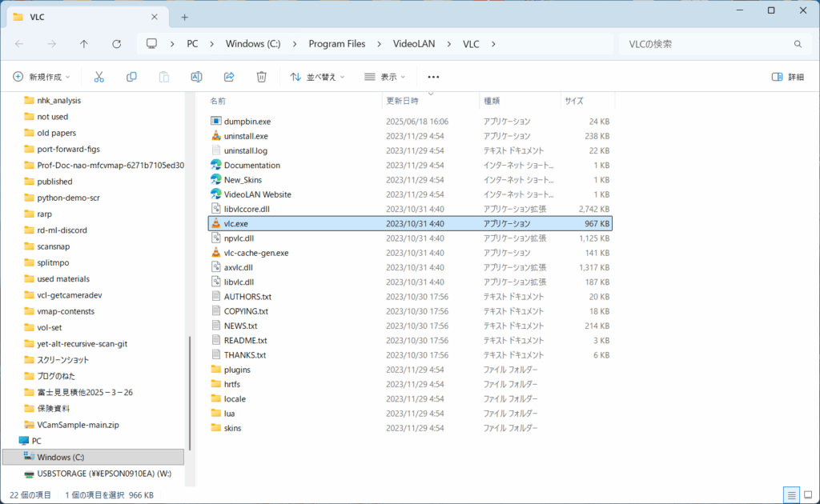Click the navigation pane scrollbar
This screenshot has height=504, width=820.
coord(189,393)
